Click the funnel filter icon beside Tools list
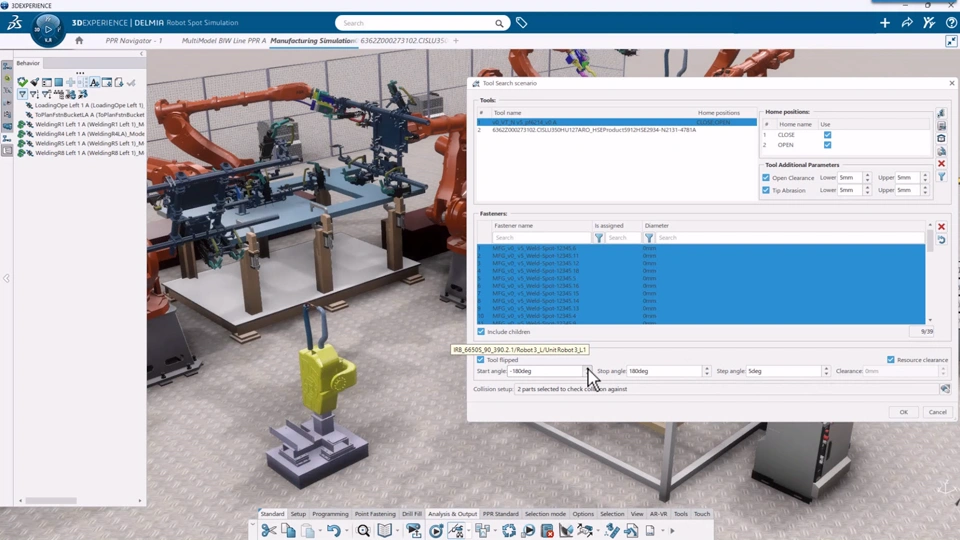Viewport: 960px width, 540px height. pyautogui.click(x=942, y=176)
